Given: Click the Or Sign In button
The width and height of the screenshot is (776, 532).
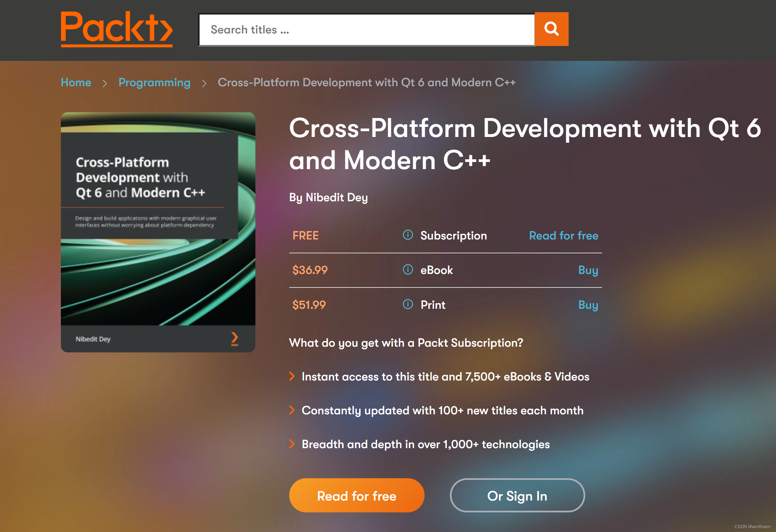Looking at the screenshot, I should pyautogui.click(x=517, y=495).
